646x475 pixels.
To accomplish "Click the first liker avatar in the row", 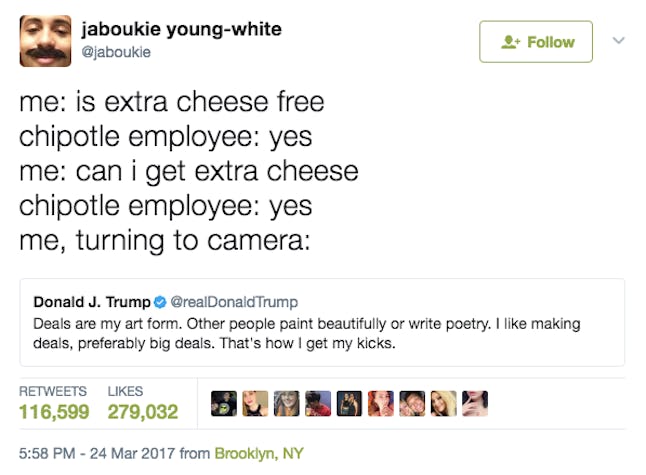I will 225,402.
